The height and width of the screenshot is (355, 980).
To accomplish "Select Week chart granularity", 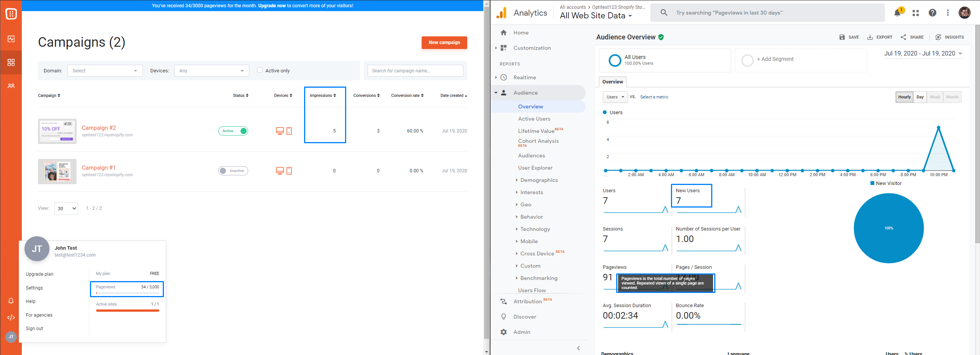I will (x=935, y=97).
